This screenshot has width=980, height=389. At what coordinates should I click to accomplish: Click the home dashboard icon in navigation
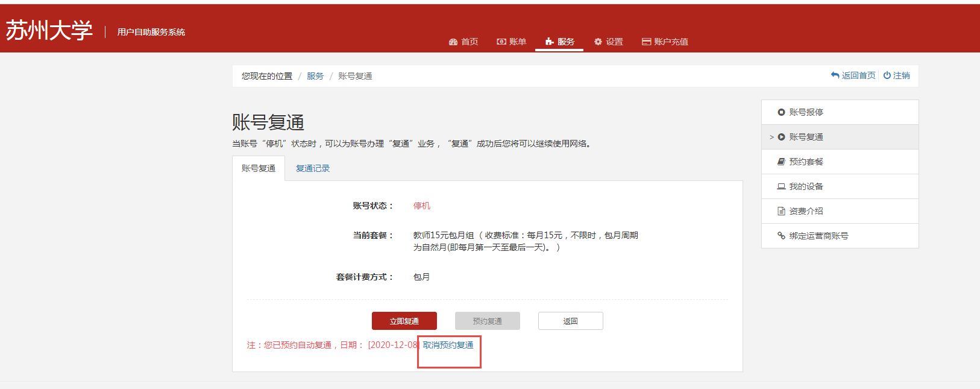[453, 42]
